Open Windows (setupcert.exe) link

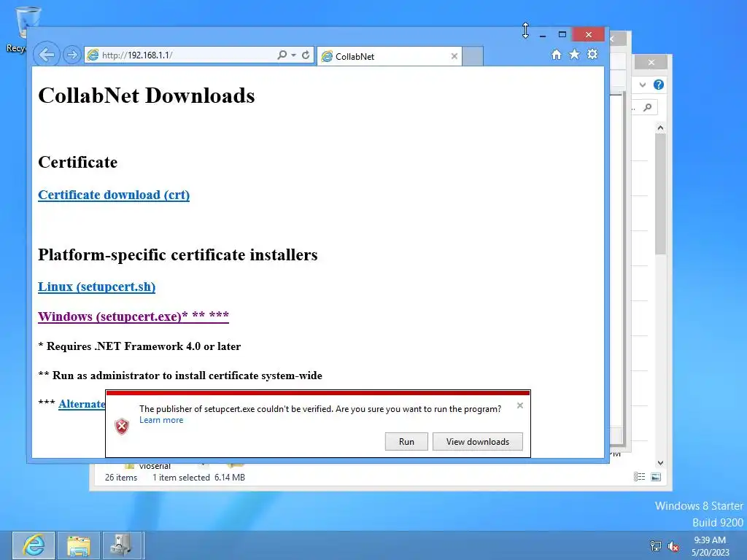[x=133, y=316]
